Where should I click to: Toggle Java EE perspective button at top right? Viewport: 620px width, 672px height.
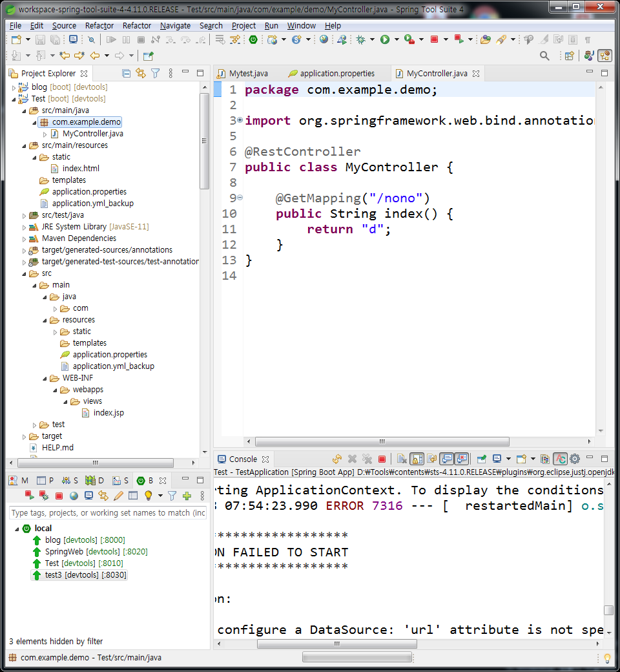pyautogui.click(x=589, y=56)
